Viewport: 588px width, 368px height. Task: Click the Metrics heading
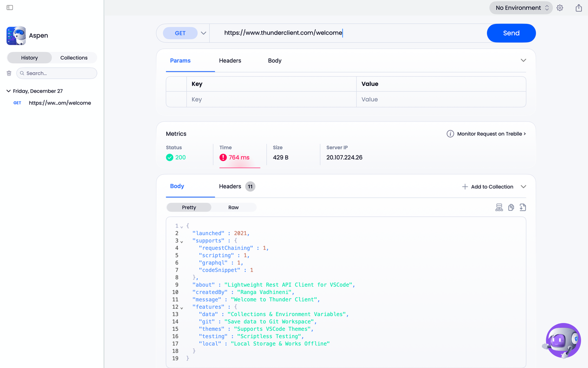pos(176,134)
